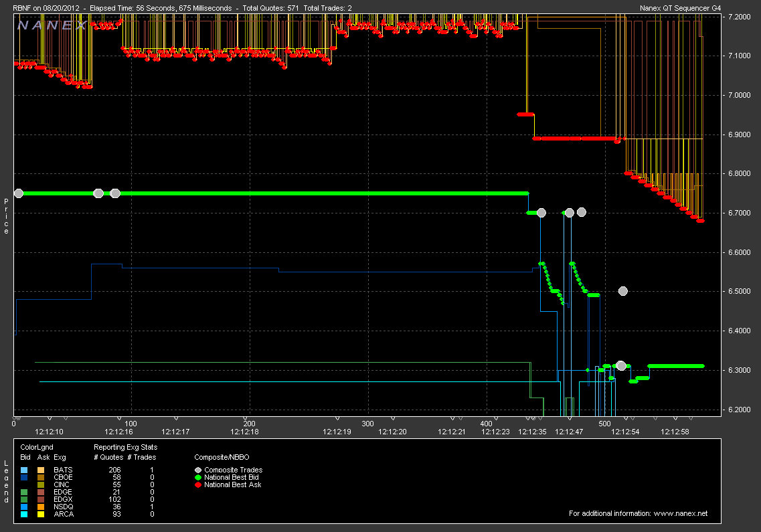Click the '# Trades' column header
Image resolution: width=761 pixels, height=532 pixels.
[142, 457]
